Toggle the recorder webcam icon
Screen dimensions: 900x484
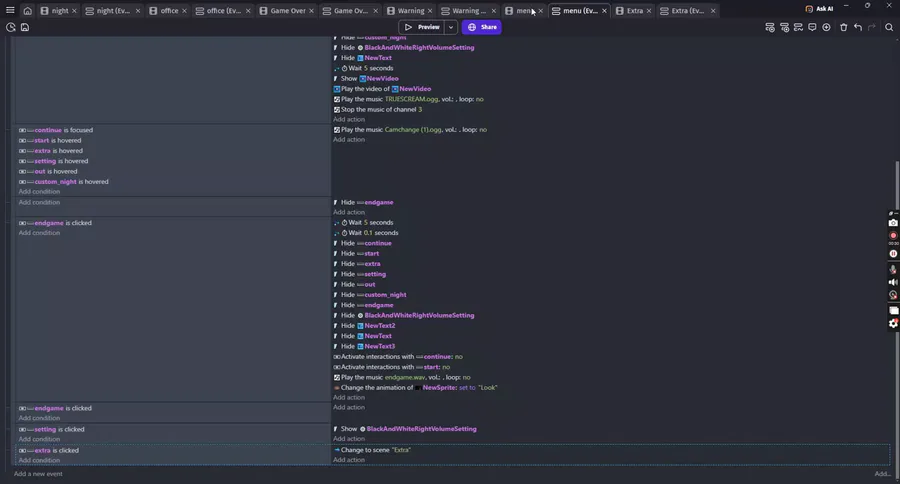coord(893,296)
